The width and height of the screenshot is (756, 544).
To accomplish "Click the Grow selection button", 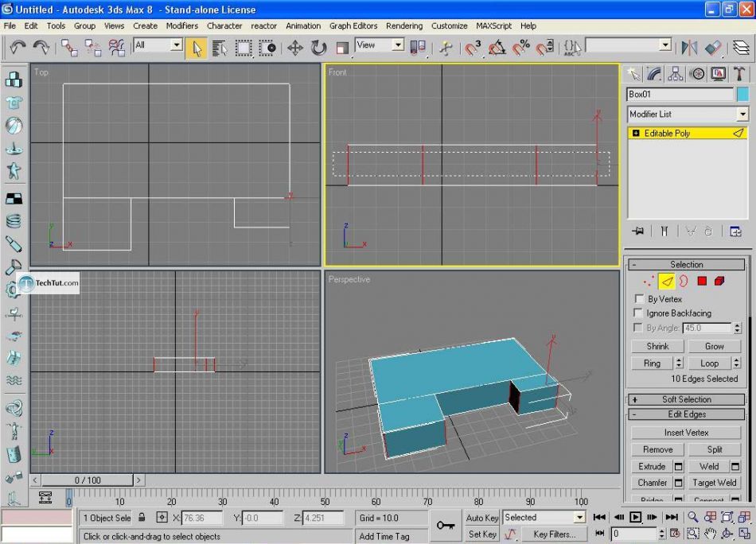I will tap(715, 346).
